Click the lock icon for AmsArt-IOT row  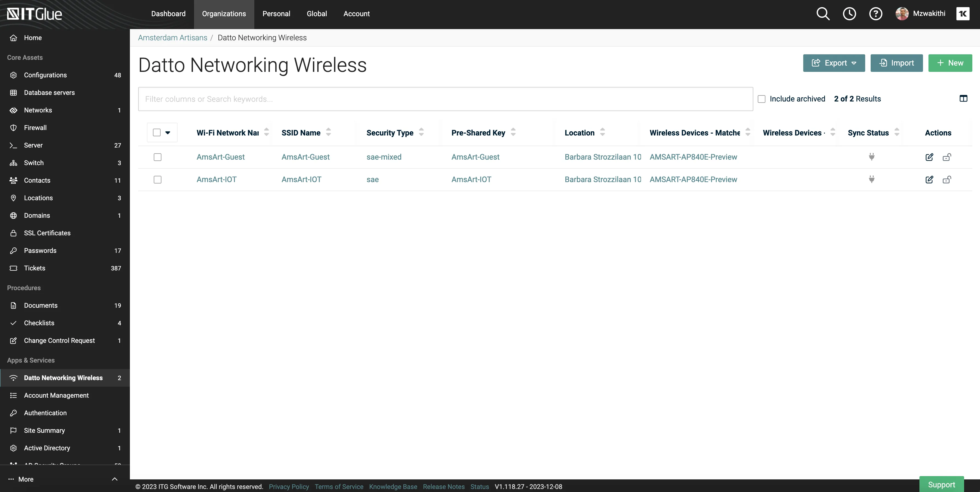point(947,179)
